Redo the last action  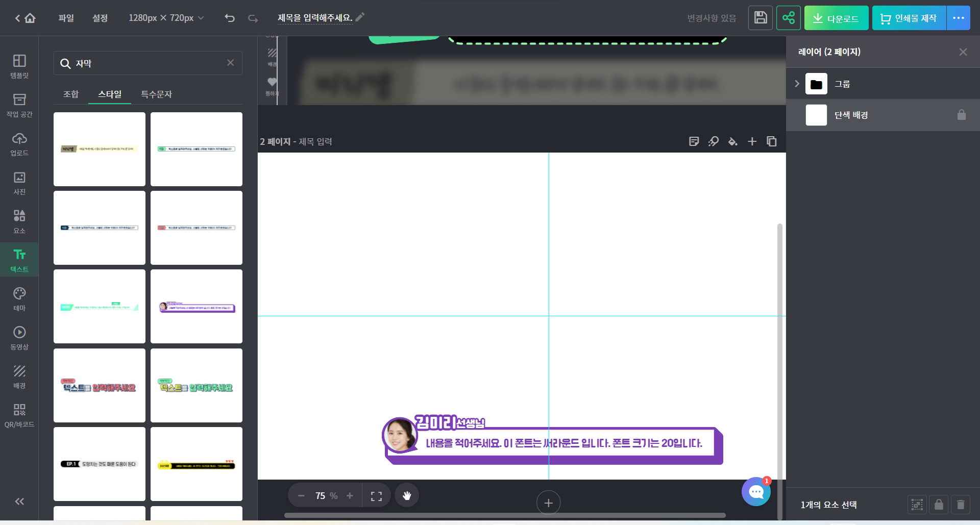(x=253, y=18)
